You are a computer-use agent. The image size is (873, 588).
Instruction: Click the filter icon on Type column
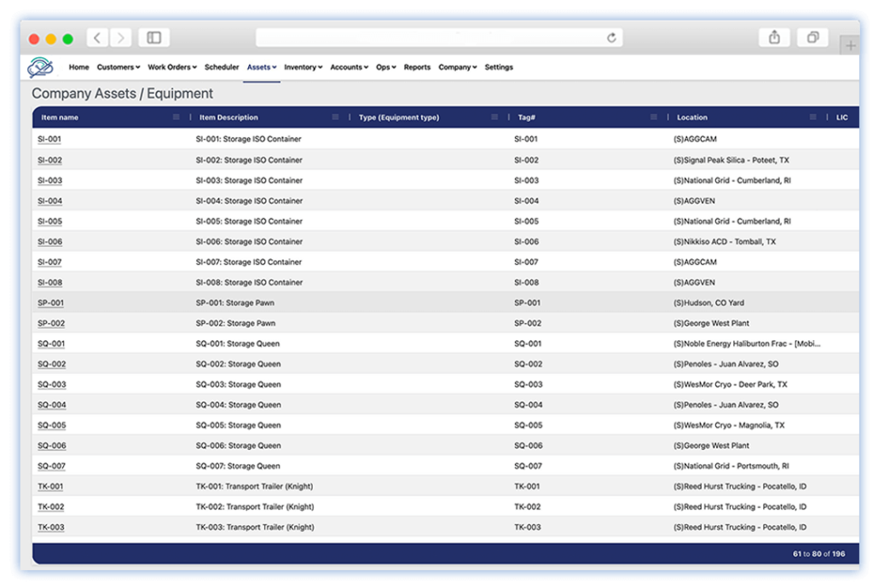(493, 117)
